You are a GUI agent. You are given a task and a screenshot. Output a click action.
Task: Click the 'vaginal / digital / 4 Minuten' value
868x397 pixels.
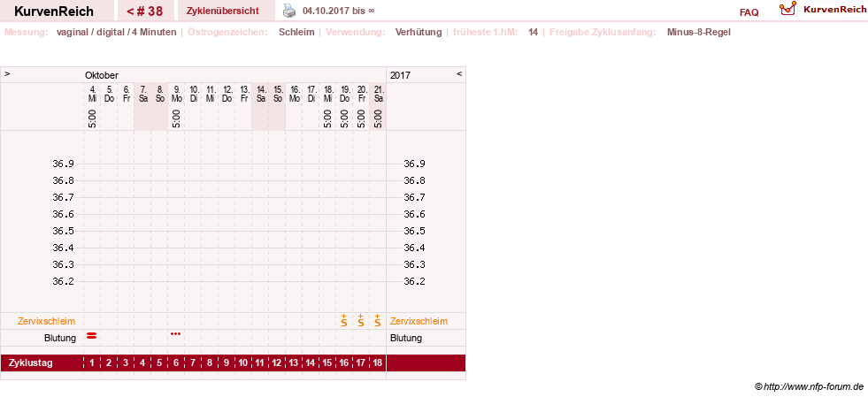coord(116,32)
